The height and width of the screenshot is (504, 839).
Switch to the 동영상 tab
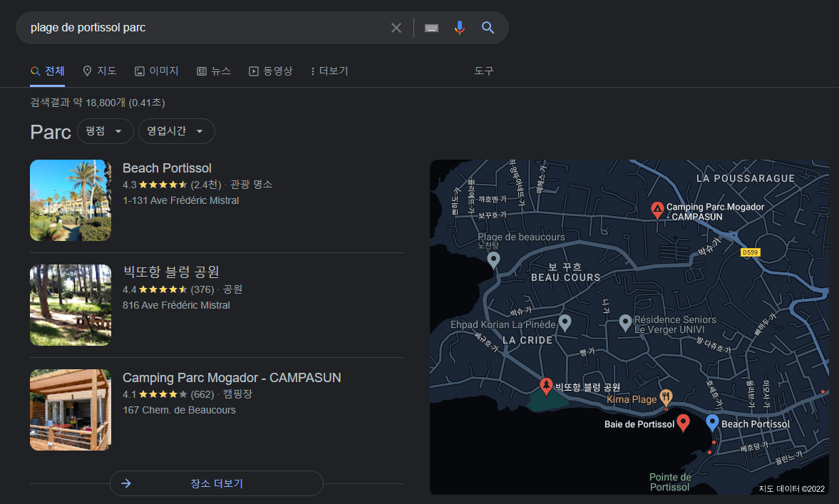[x=271, y=71]
